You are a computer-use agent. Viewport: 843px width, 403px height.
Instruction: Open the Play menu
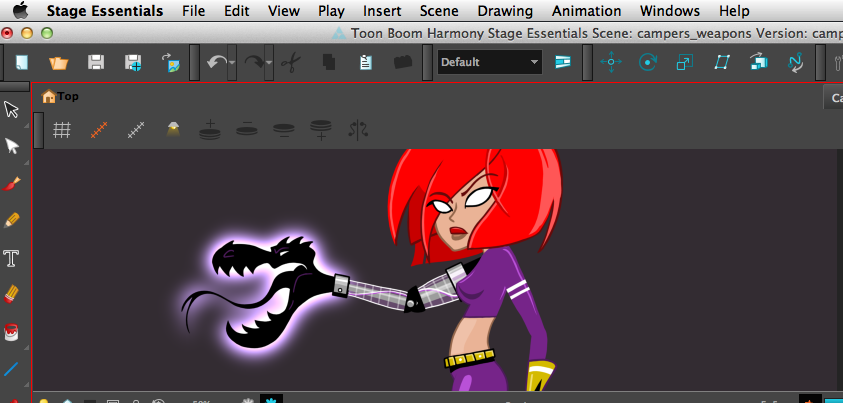(331, 11)
